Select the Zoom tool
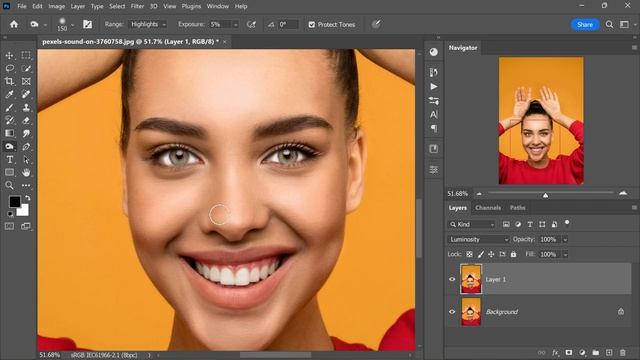This screenshot has width=640, height=360. click(x=9, y=185)
